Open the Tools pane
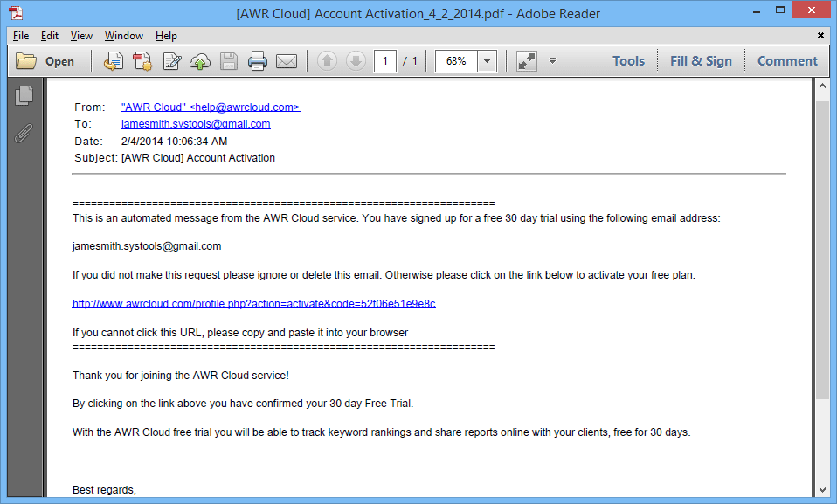The height and width of the screenshot is (504, 837). pos(628,61)
